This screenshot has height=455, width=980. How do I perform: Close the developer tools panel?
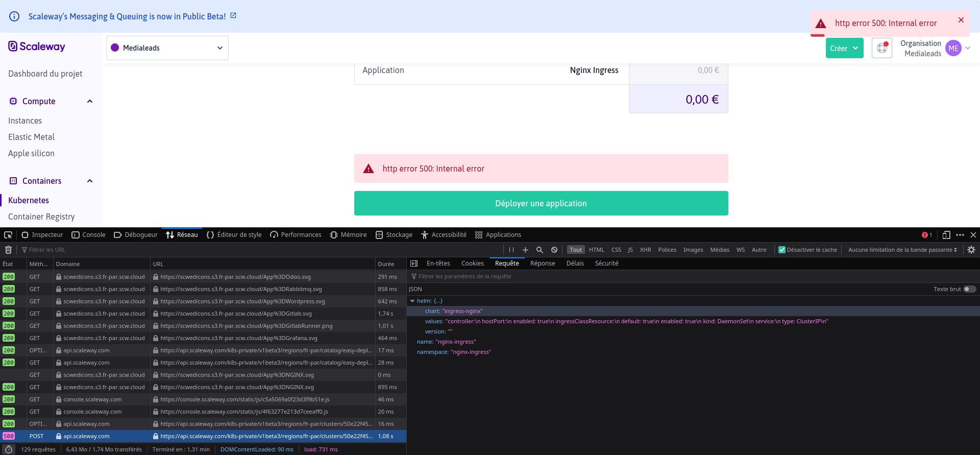tap(973, 235)
